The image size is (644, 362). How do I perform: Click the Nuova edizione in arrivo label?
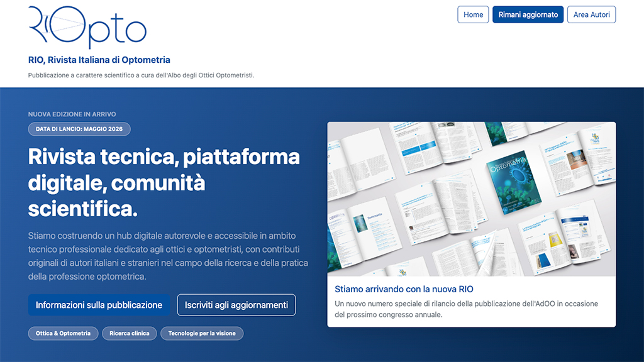(x=72, y=114)
